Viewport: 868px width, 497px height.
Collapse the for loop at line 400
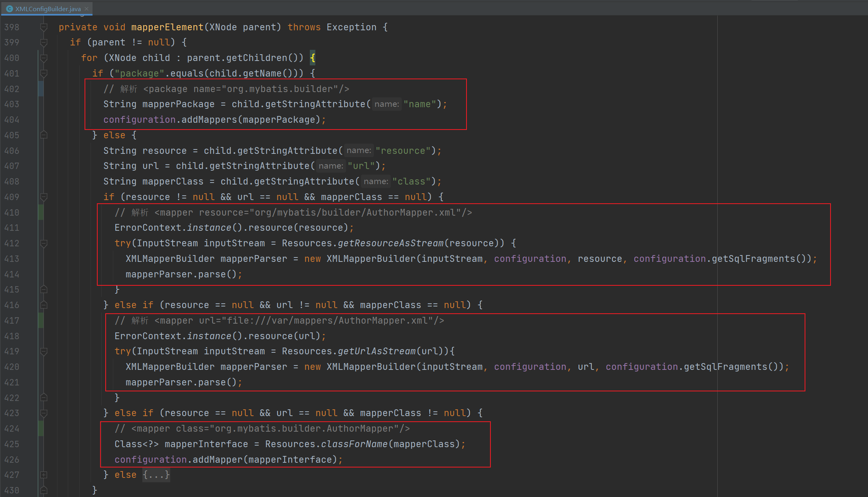click(44, 58)
